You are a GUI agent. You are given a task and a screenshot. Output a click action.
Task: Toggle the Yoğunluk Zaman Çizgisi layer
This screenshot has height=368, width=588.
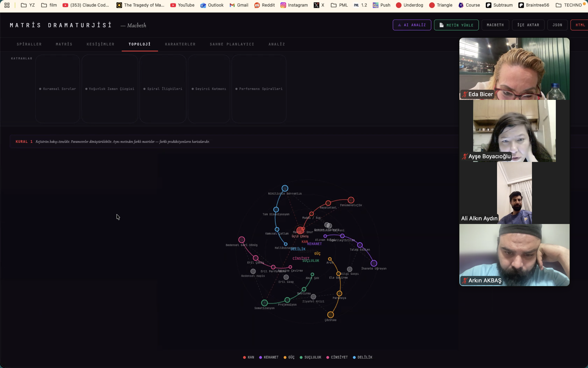110,89
